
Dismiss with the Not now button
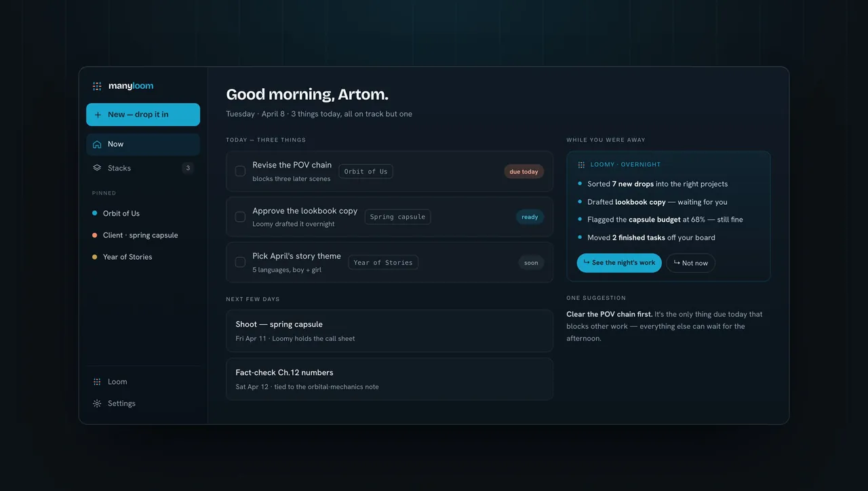(x=690, y=263)
